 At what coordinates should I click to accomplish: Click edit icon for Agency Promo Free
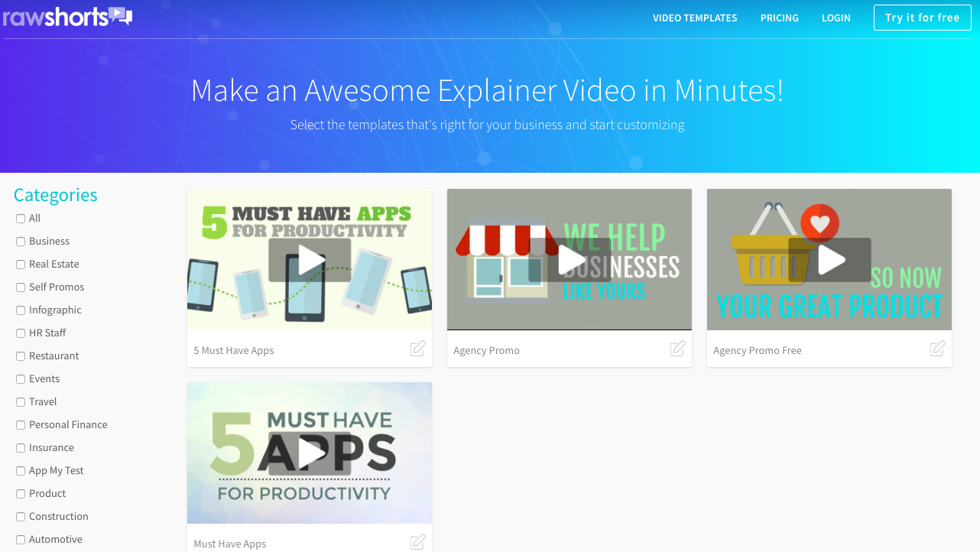(937, 349)
